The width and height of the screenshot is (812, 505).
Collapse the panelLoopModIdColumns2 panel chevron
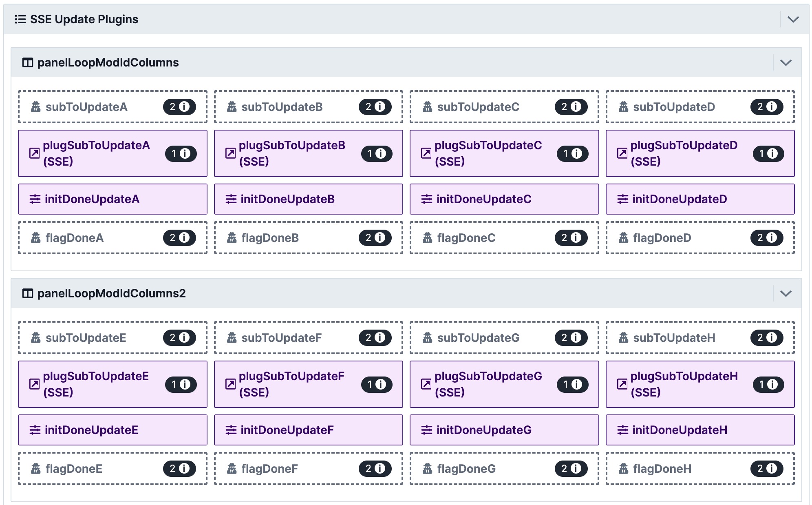click(786, 293)
